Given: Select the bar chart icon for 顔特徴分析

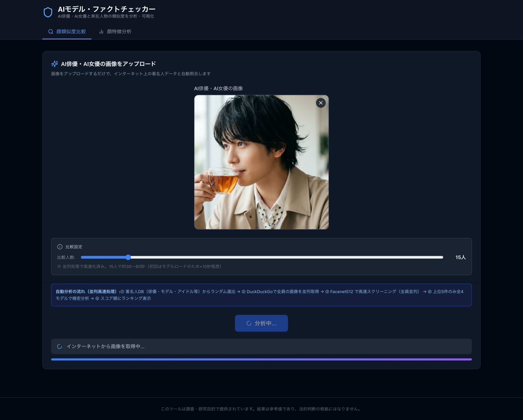Looking at the screenshot, I should click(101, 31).
